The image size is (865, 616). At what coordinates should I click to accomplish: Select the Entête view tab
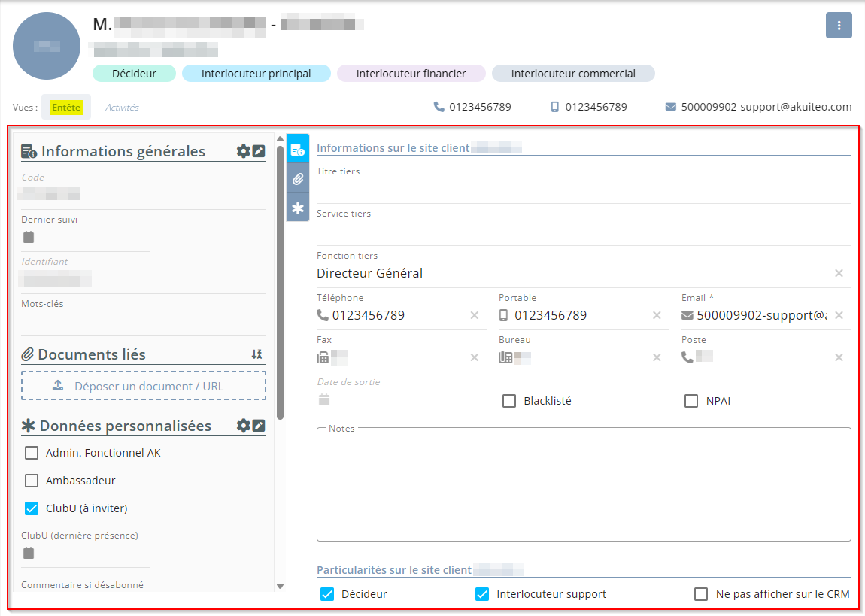point(66,108)
